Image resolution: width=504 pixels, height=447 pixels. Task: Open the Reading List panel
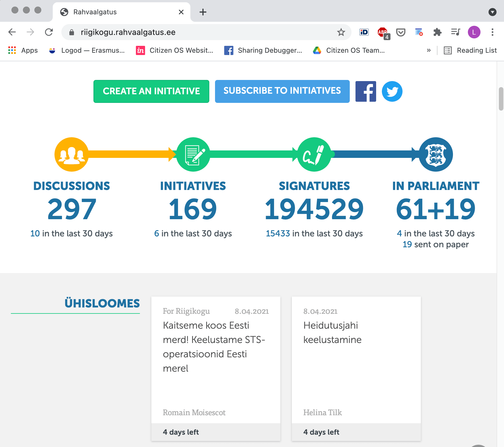pyautogui.click(x=470, y=50)
